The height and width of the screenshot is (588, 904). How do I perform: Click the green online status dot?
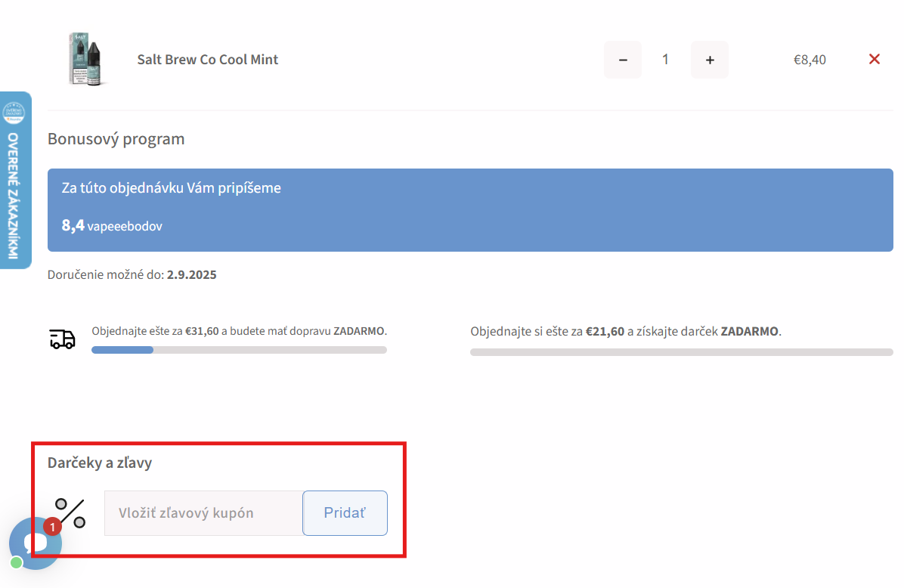coord(16,563)
